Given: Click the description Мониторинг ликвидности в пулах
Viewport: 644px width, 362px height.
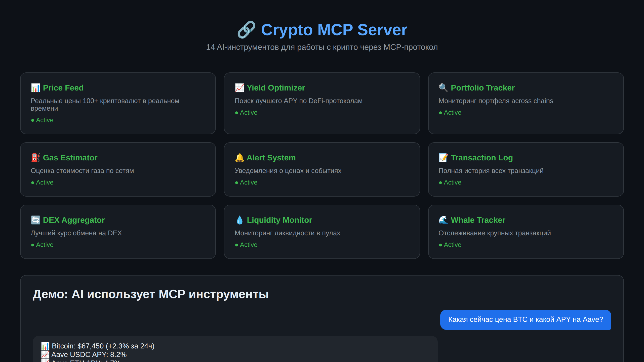Looking at the screenshot, I should point(287,233).
